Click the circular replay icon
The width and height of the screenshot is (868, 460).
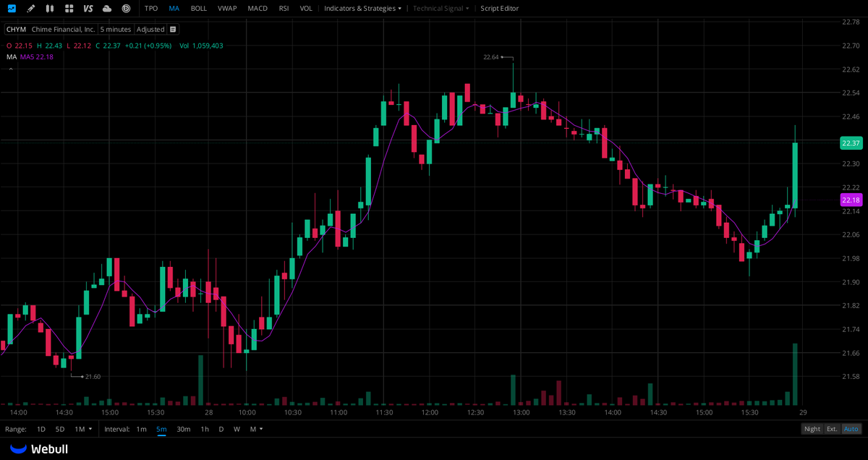[126, 9]
